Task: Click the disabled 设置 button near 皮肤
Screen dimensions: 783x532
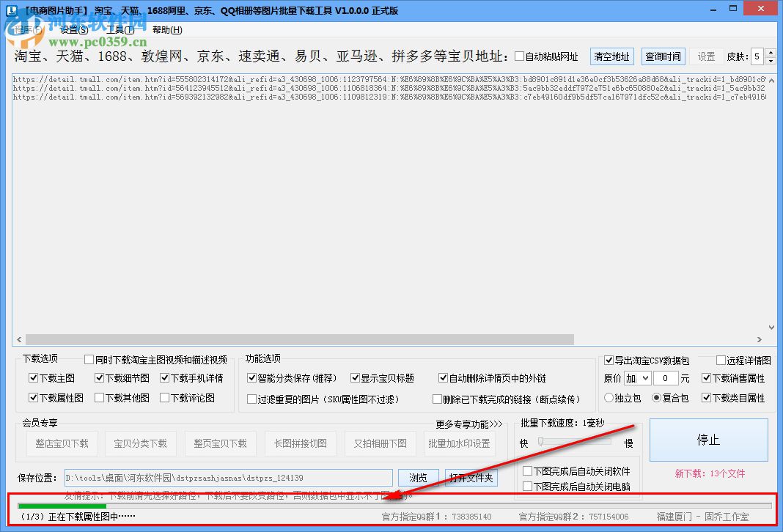Action: [706, 56]
